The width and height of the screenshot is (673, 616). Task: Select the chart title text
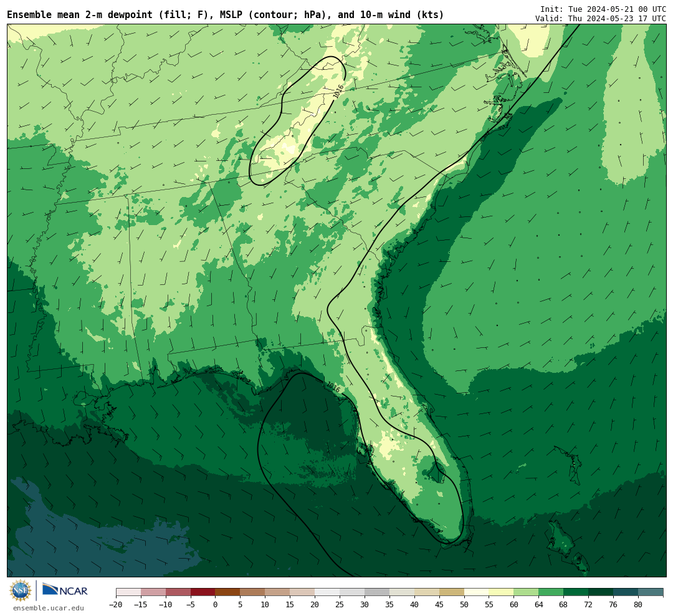[x=226, y=14]
